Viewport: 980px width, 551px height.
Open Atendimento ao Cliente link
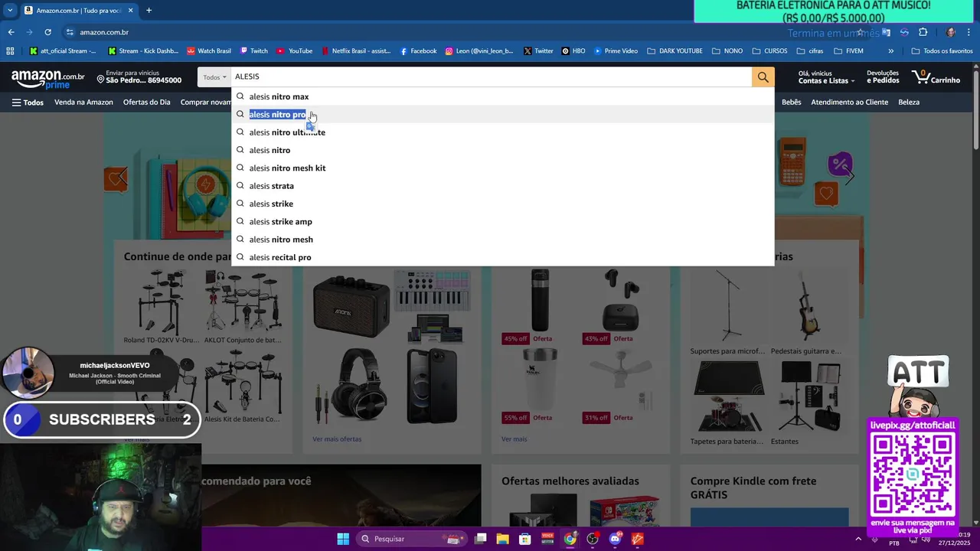click(850, 103)
